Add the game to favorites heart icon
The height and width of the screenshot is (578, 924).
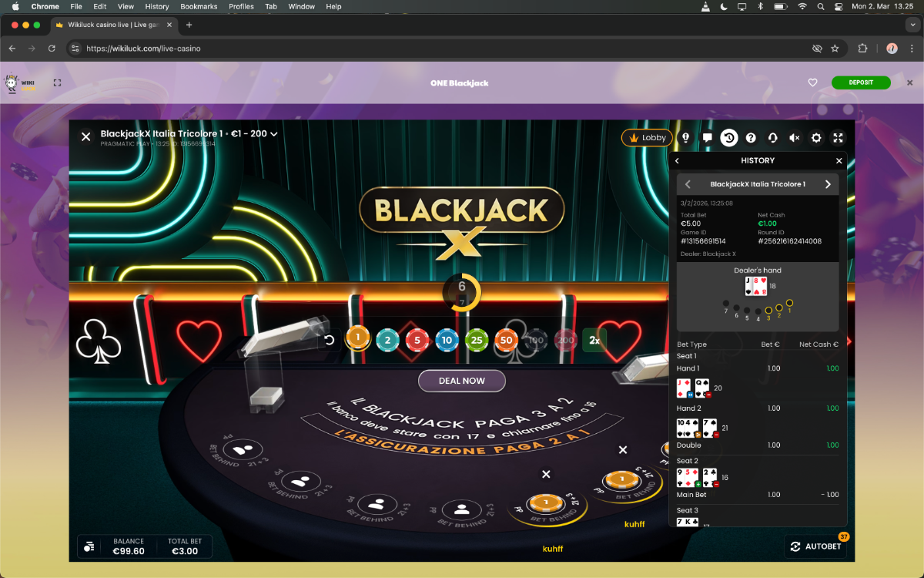(x=812, y=82)
